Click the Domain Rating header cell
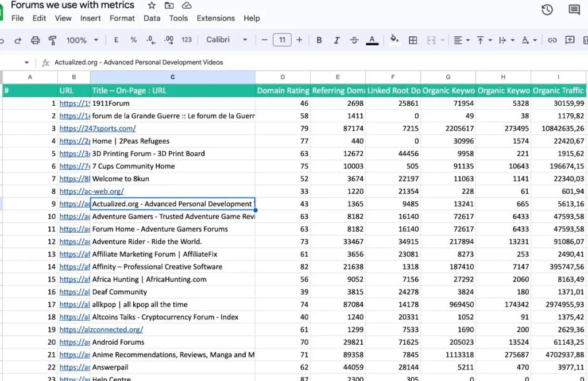Viewport: 588px width, 381px height. [x=283, y=90]
